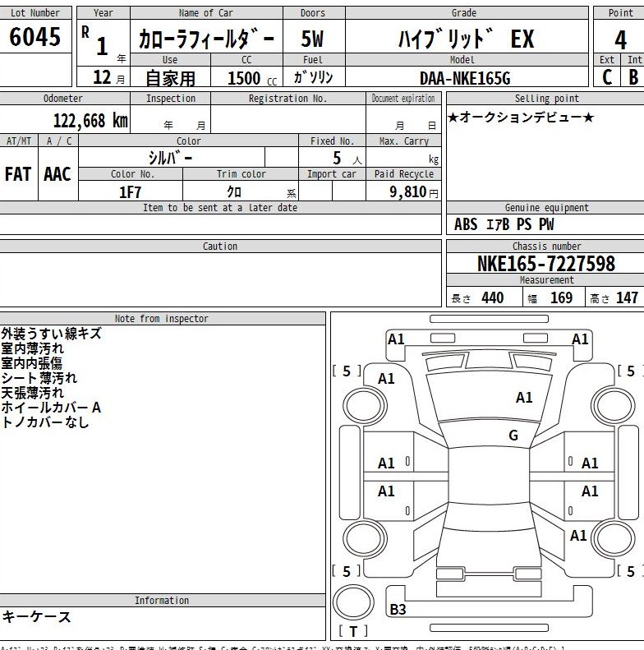Select inspector note ホイールカバー A
644x650 pixels.
coord(51,407)
